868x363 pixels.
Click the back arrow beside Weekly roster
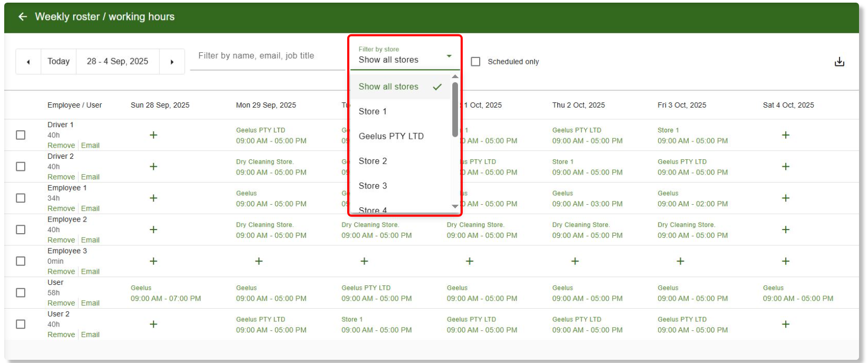pyautogui.click(x=22, y=17)
